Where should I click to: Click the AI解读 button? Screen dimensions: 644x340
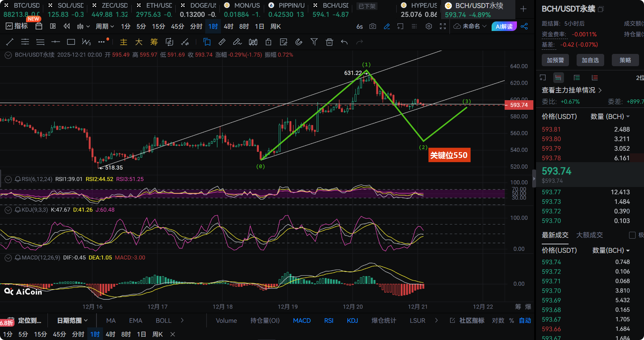(x=504, y=26)
